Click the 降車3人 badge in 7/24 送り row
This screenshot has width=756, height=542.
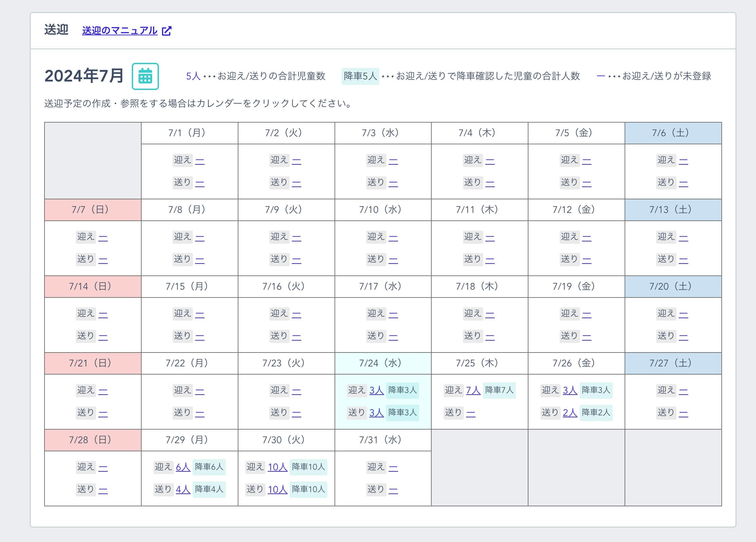coord(402,413)
